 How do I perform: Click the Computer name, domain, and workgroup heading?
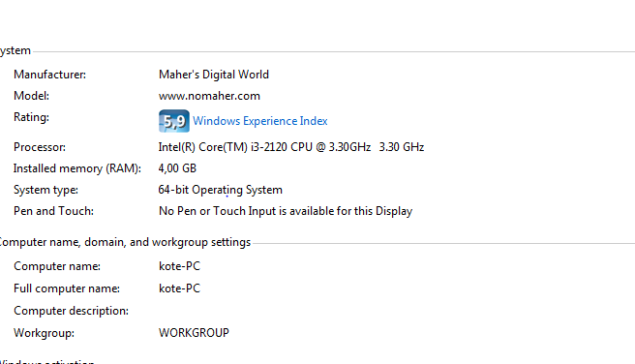[125, 242]
